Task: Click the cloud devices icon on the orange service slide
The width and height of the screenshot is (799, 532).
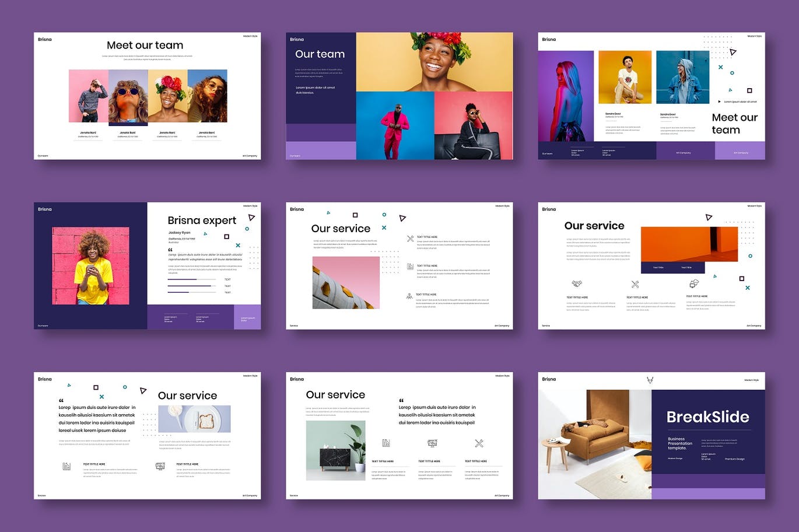Action: point(694,283)
